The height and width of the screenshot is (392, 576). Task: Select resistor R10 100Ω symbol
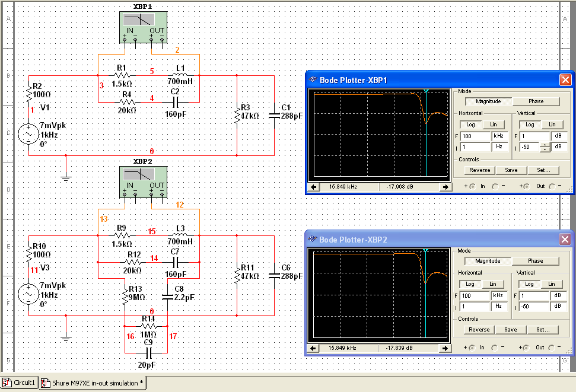pos(29,254)
